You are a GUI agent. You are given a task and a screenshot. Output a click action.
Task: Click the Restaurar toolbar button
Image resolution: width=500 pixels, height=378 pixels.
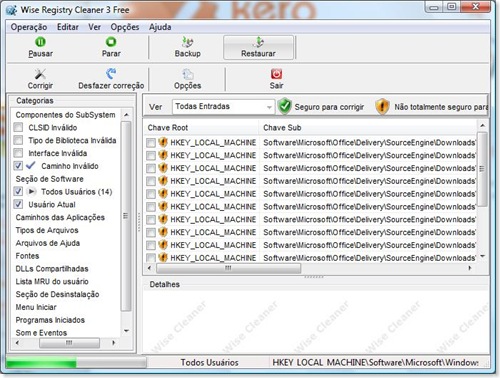[x=258, y=47]
